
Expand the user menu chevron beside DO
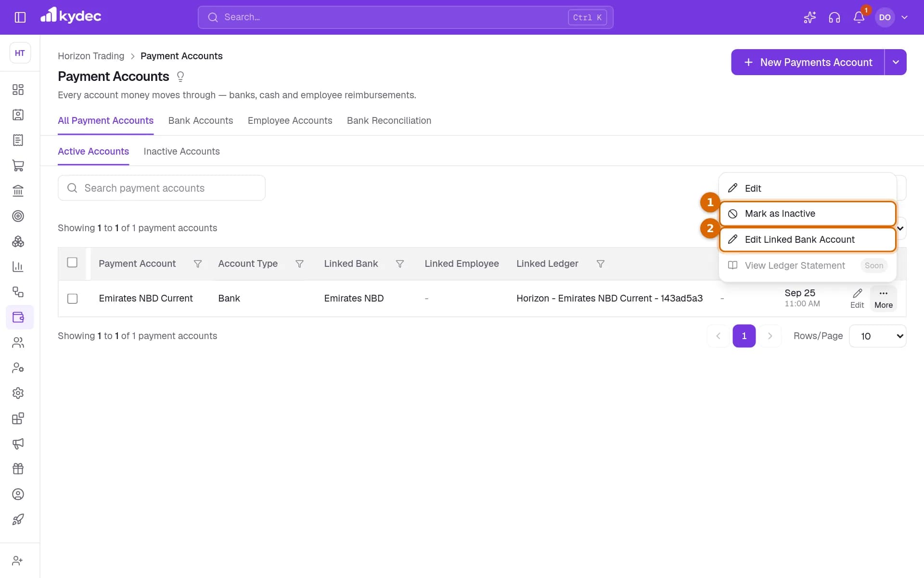(x=905, y=17)
